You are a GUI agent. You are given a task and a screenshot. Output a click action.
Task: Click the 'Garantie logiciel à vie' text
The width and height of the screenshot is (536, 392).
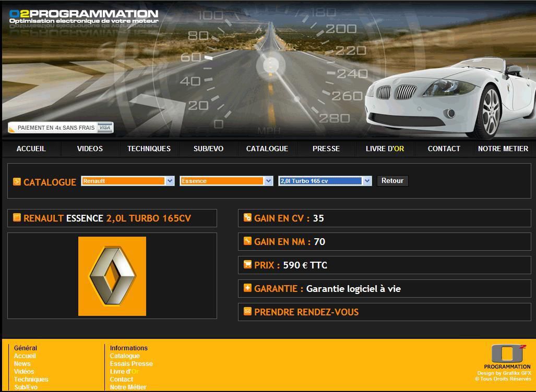click(x=353, y=289)
